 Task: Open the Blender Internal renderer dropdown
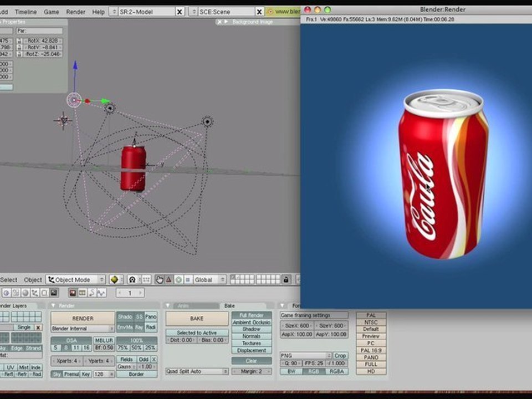83,329
